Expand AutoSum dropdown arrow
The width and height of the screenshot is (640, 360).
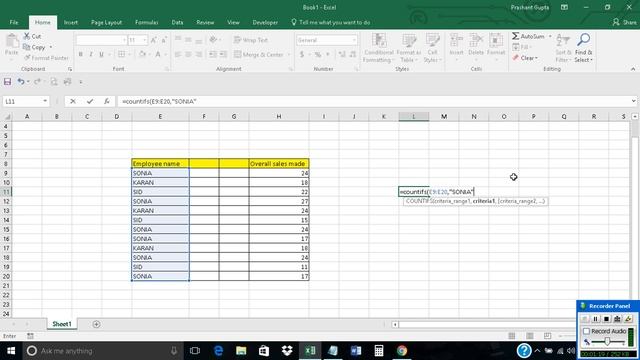click(x=550, y=36)
